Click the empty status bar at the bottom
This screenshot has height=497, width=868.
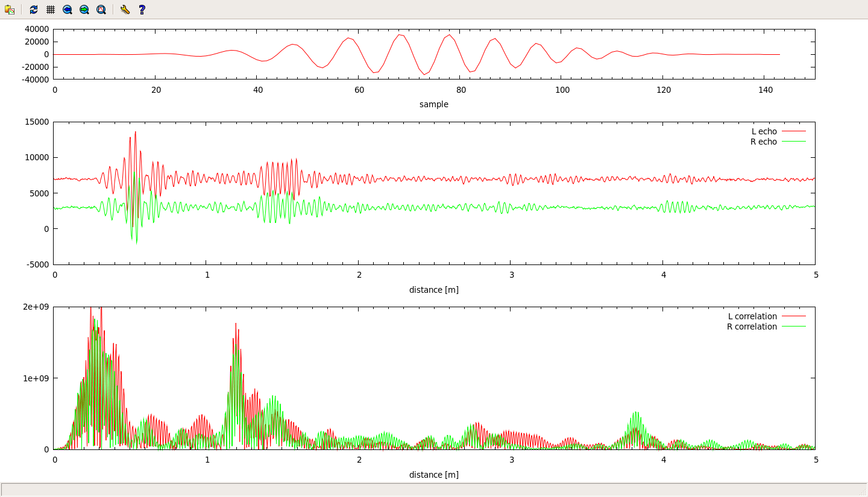coord(434,489)
